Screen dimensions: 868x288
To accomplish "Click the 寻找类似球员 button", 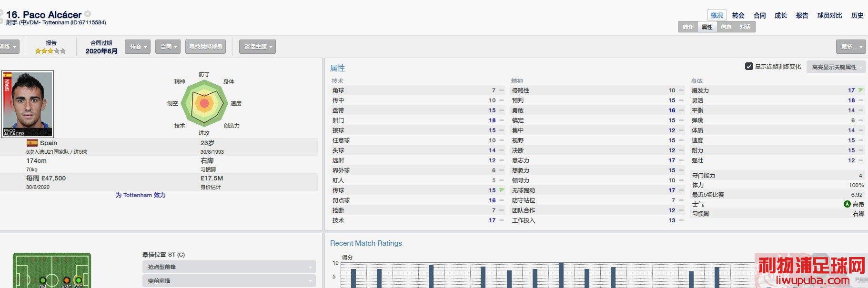I will click(205, 47).
